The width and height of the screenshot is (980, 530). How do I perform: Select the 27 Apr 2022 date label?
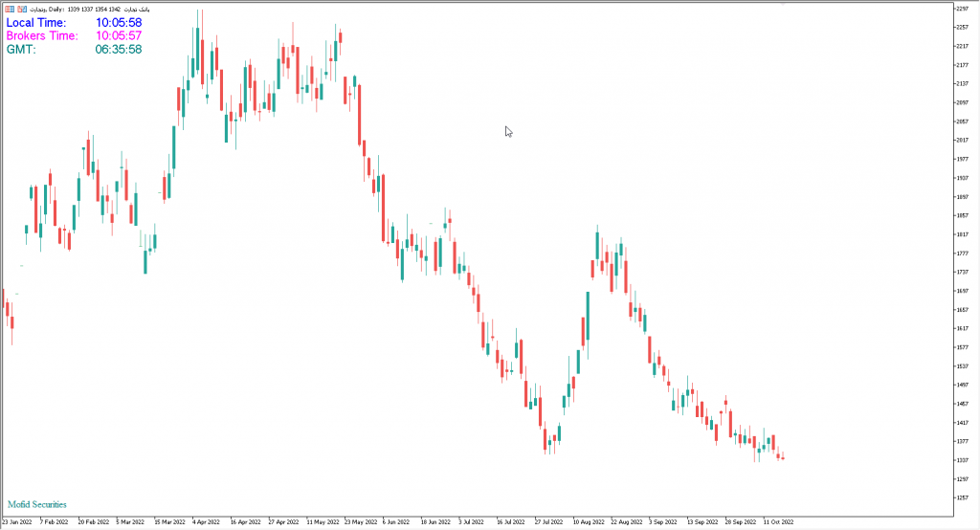(x=283, y=522)
